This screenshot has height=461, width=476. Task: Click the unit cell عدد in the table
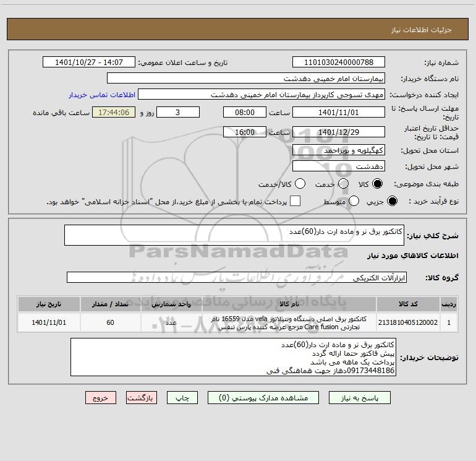pyautogui.click(x=171, y=322)
